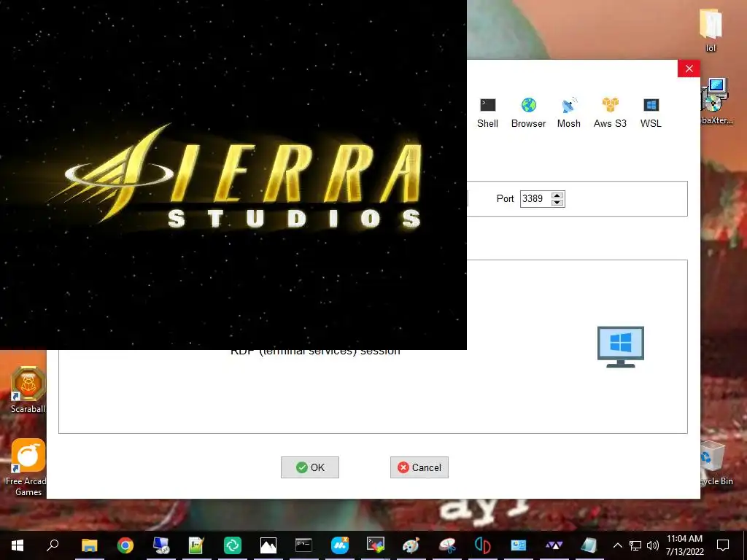The width and height of the screenshot is (747, 560).
Task: Click the Port number field showing 3389
Action: click(x=535, y=198)
